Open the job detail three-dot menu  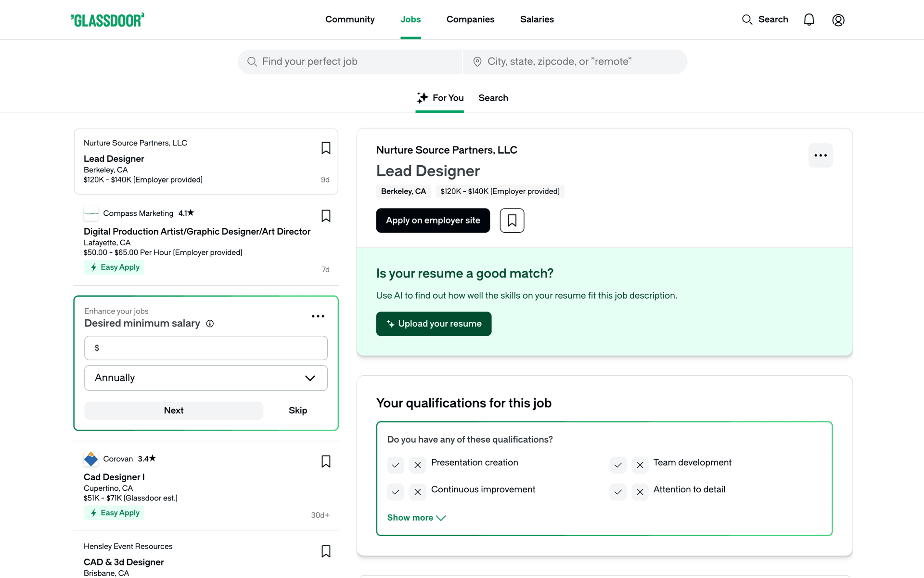[x=821, y=155]
